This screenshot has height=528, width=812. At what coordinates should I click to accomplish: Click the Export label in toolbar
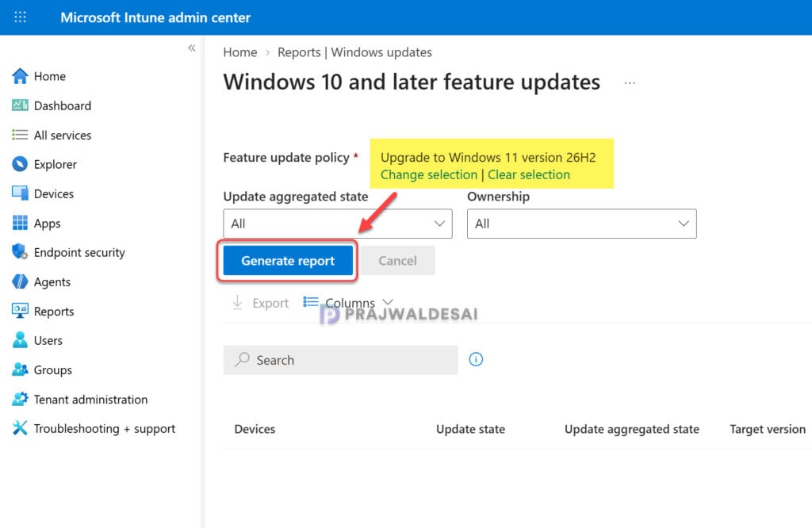[270, 303]
